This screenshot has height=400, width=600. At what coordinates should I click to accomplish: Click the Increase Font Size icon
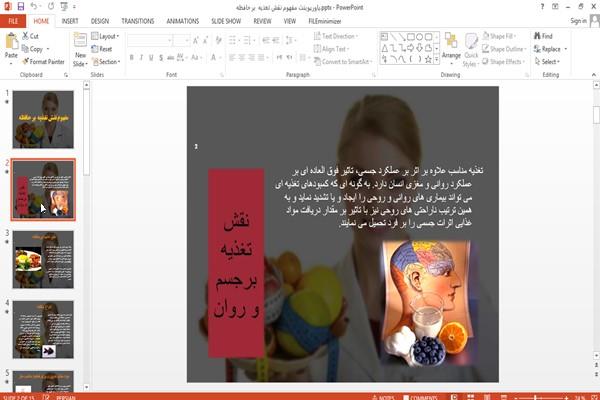click(x=196, y=40)
